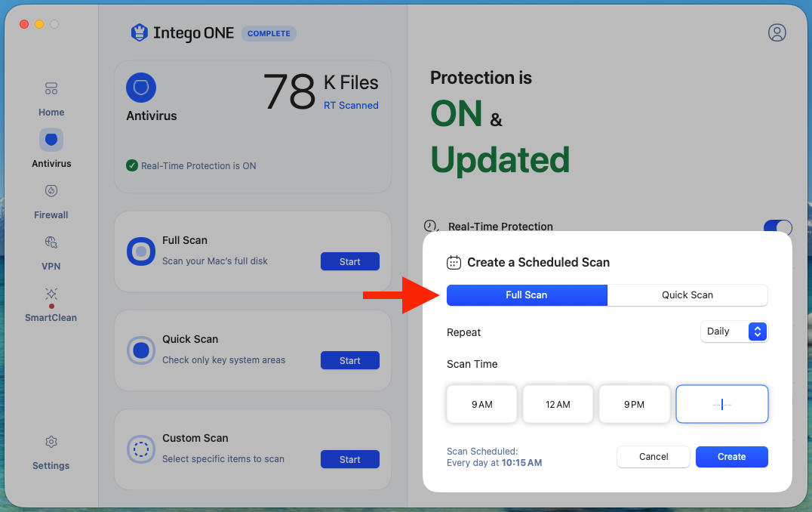Click the 'K Files' count label
The height and width of the screenshot is (512, 812).
351,83
